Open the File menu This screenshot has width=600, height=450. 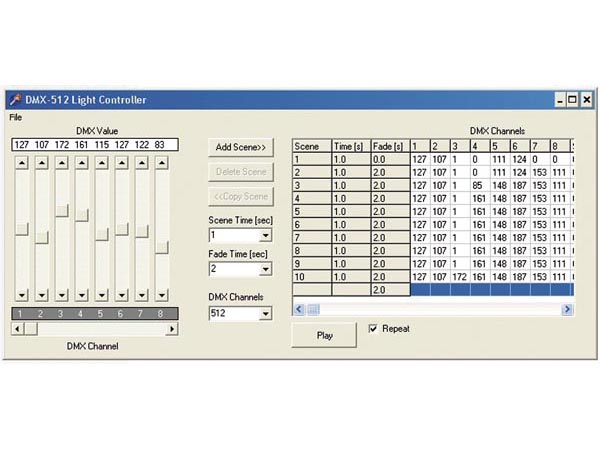16,117
